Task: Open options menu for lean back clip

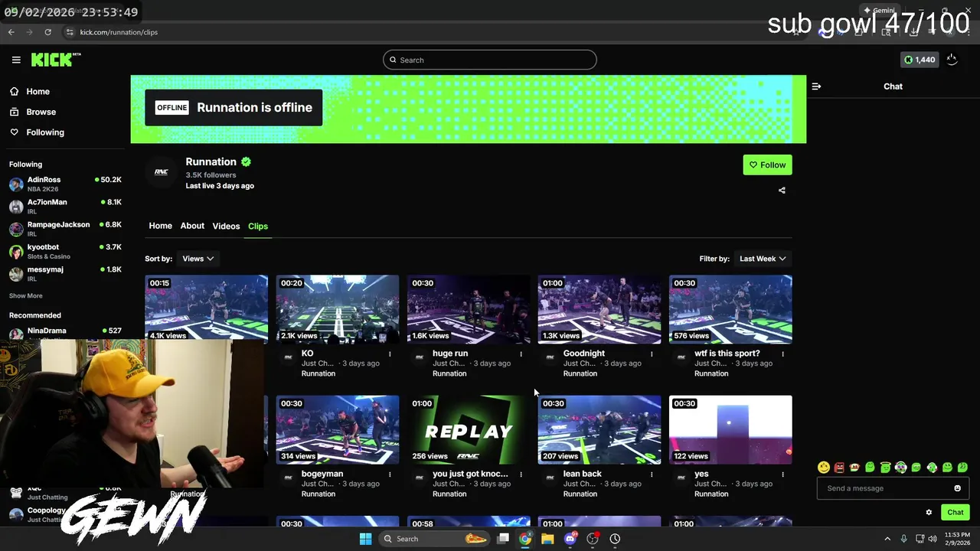Action: point(652,474)
